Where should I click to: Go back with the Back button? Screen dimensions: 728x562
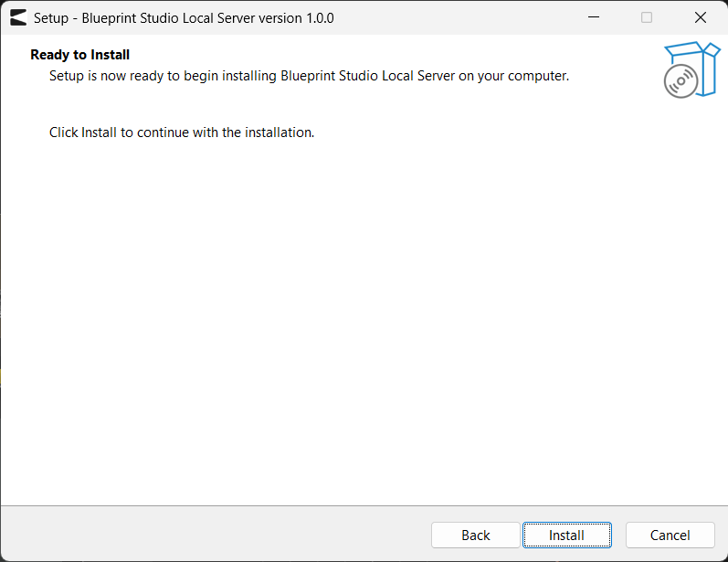pyautogui.click(x=475, y=535)
